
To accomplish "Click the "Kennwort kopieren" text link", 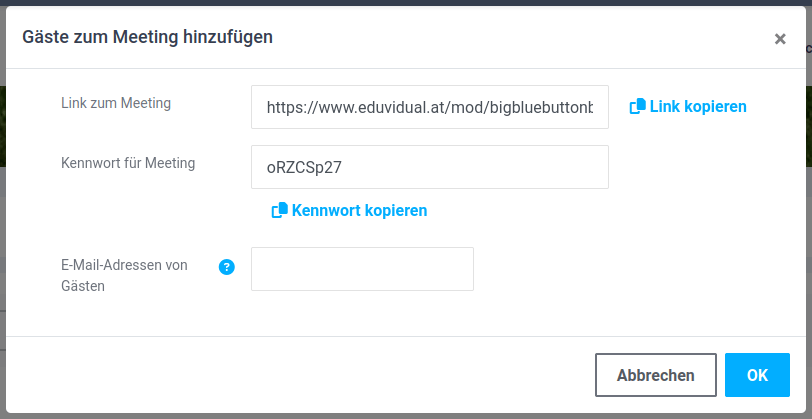I will (x=359, y=210).
